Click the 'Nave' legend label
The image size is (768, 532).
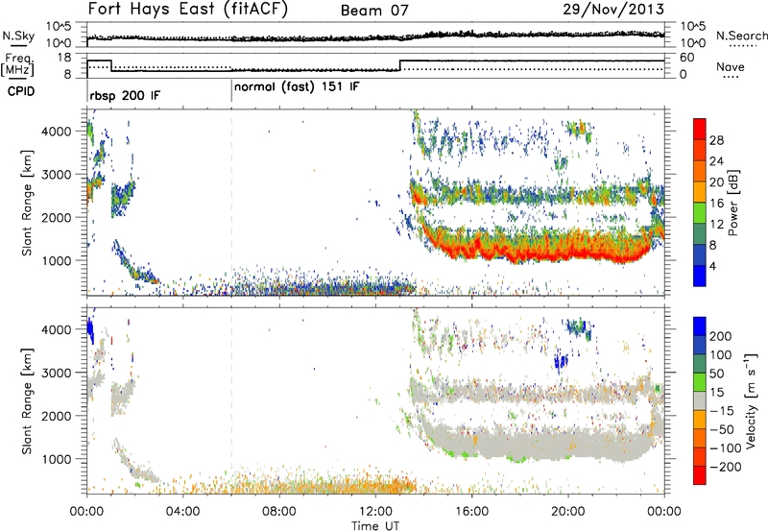point(731,66)
